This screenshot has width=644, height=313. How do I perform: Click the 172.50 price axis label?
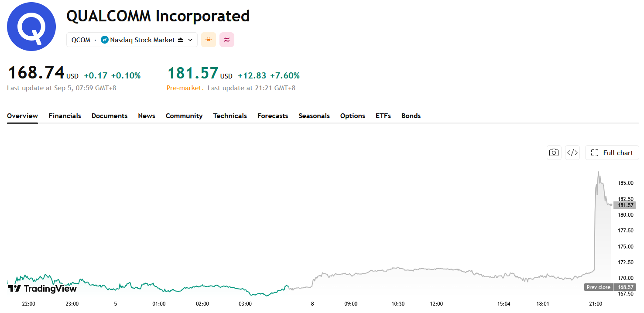[626, 262]
